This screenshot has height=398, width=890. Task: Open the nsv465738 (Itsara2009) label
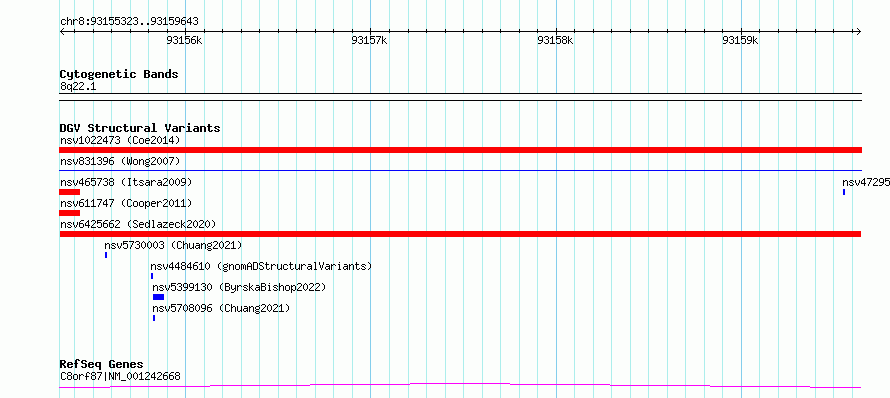coord(126,182)
